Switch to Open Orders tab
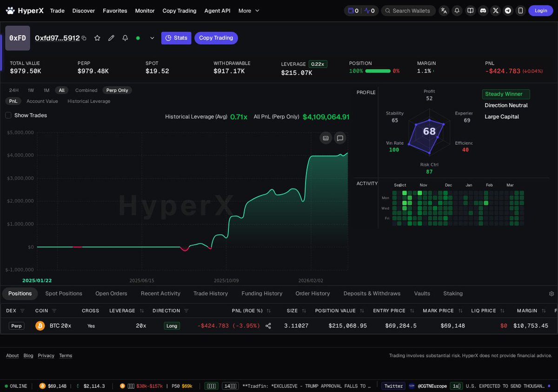Viewport: 558px width, 392px height. (x=111, y=294)
